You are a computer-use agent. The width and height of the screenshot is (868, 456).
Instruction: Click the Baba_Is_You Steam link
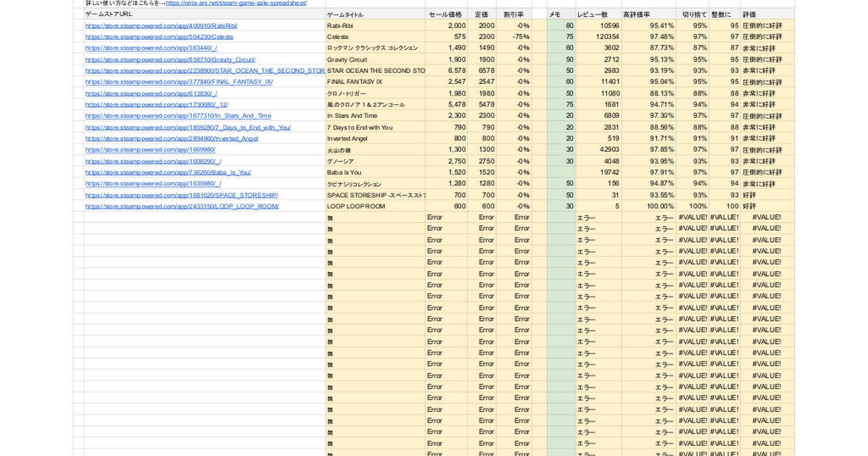[168, 172]
